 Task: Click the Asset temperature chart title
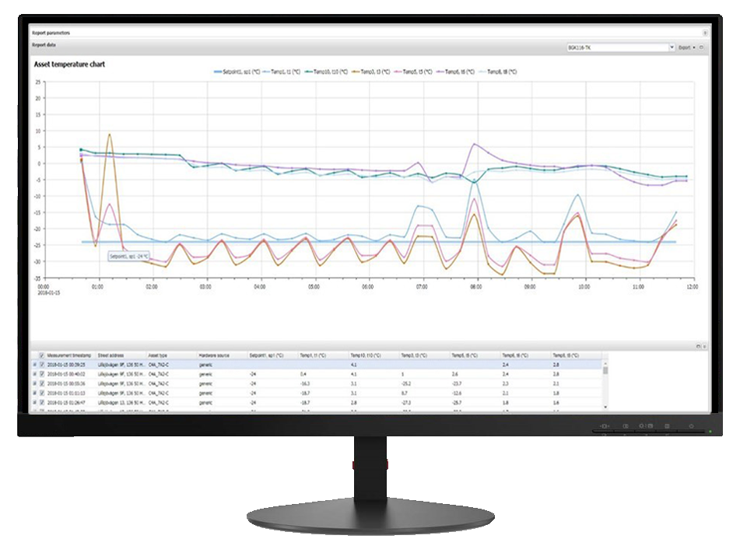coord(69,65)
